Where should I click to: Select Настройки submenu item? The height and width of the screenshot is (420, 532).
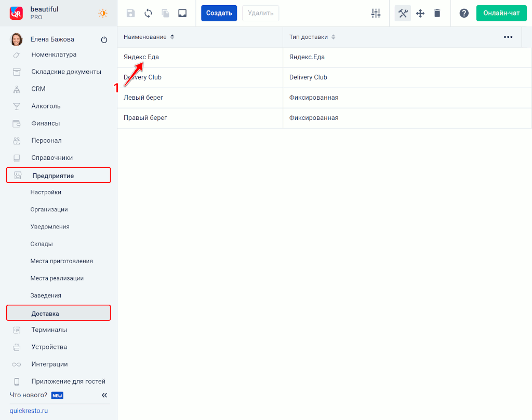[46, 192]
